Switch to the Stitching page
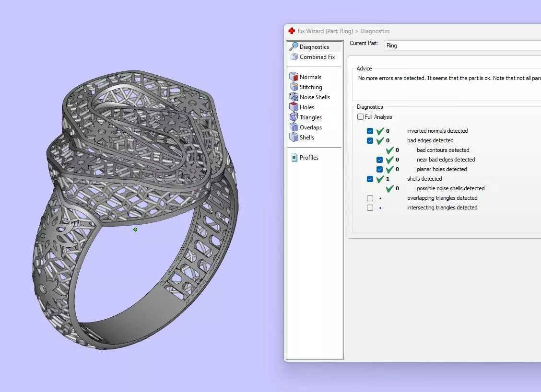The width and height of the screenshot is (541, 392). click(311, 87)
